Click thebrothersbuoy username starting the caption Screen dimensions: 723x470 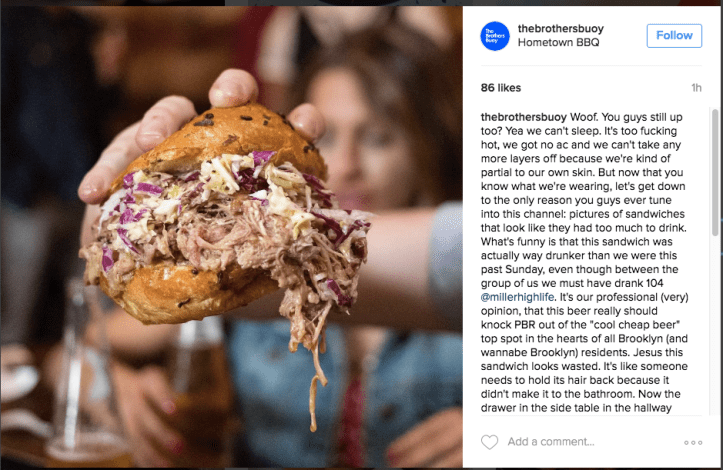[x=523, y=117]
